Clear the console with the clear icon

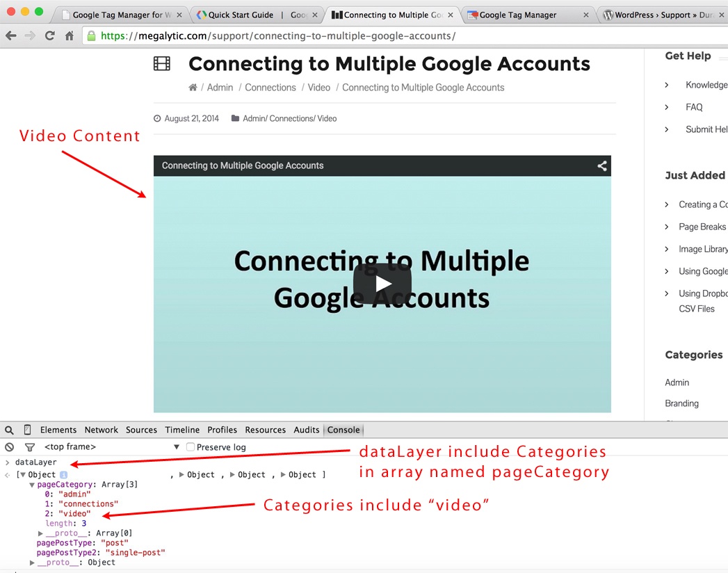[x=10, y=447]
